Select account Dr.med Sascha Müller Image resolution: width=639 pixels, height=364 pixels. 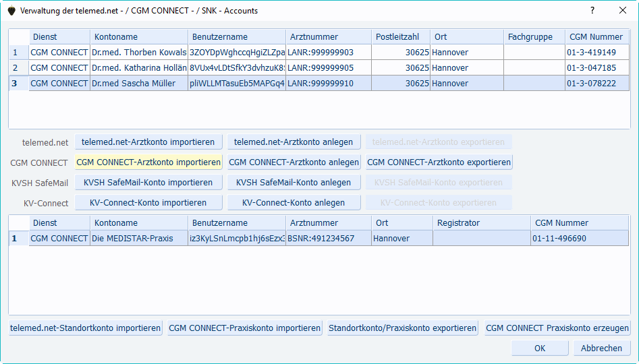(x=139, y=83)
